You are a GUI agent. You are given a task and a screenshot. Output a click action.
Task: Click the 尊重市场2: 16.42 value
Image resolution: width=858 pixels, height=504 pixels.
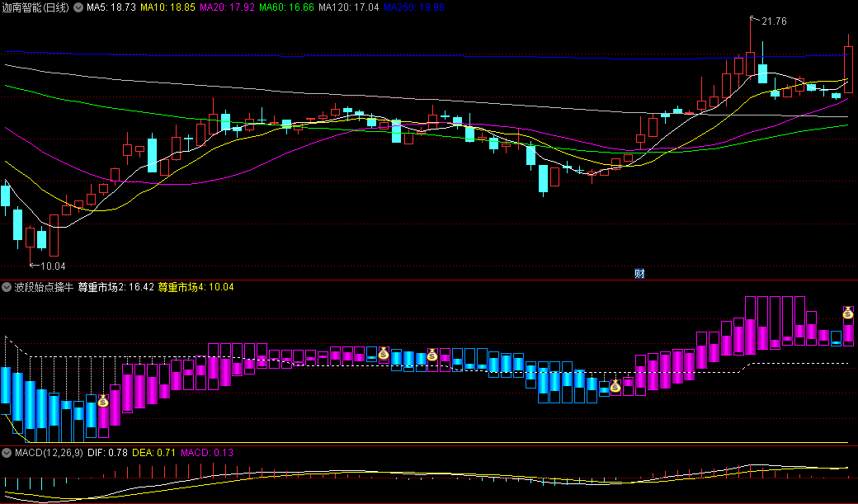(116, 287)
